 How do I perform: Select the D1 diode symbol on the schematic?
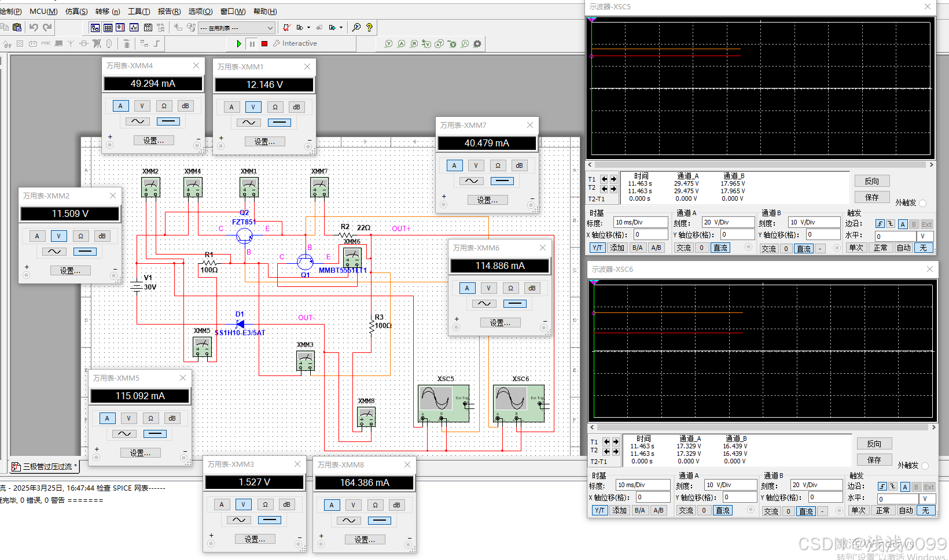pyautogui.click(x=240, y=324)
